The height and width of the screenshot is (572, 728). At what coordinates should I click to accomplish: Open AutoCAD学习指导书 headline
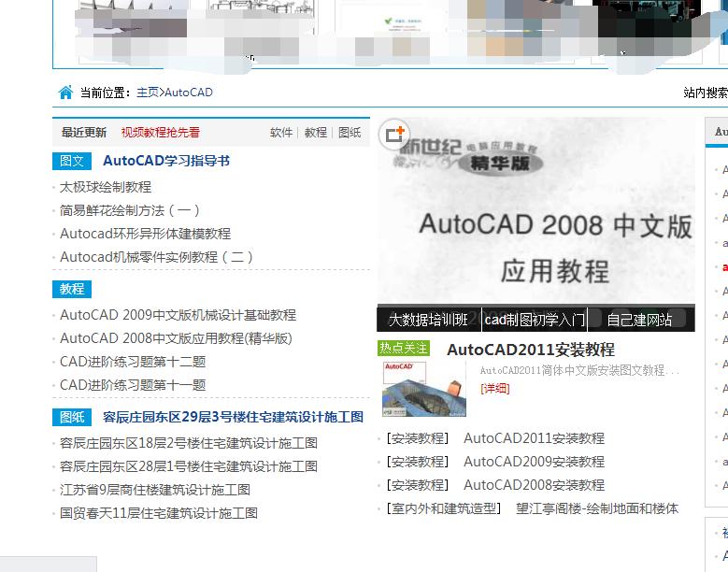166,161
